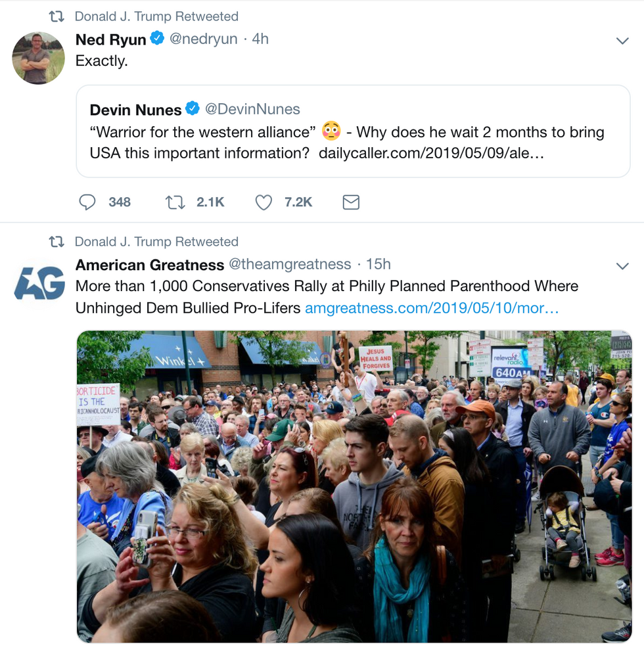Retweet Ned Ryun's tweet using retweet icon
The width and height of the screenshot is (644, 646).
coord(175,202)
